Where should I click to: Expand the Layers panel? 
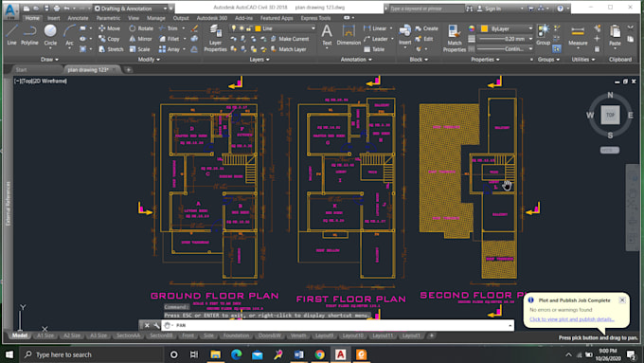(x=259, y=59)
